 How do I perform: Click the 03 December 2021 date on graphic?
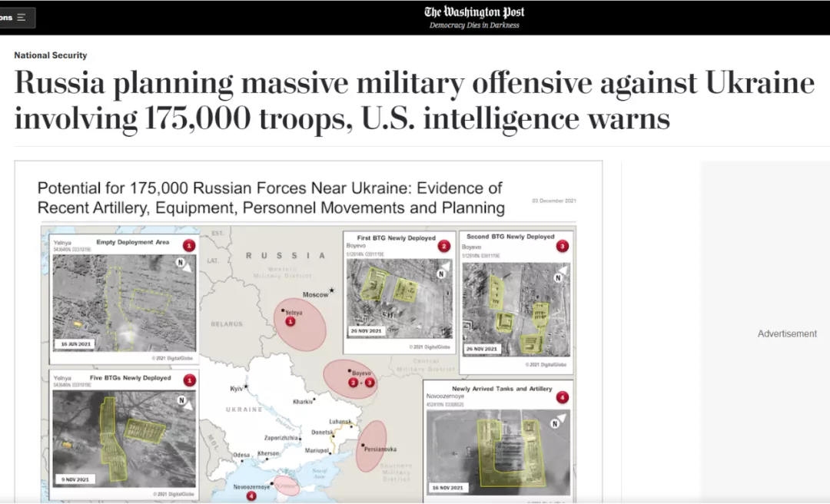(553, 201)
